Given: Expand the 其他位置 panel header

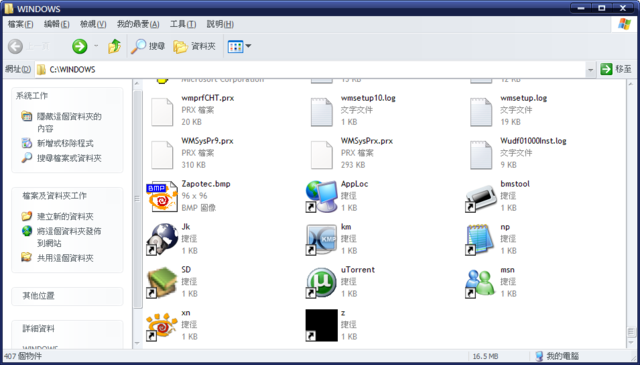Looking at the screenshot, I should (67, 296).
